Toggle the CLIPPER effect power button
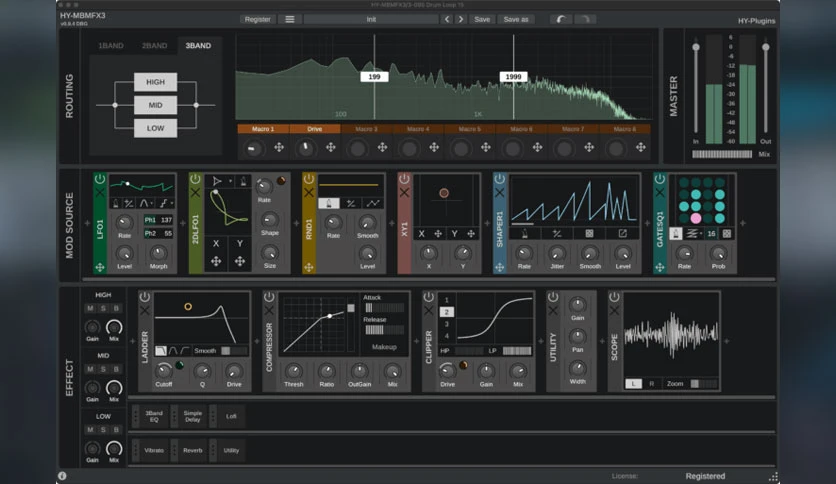This screenshot has height=484, width=836. click(428, 297)
